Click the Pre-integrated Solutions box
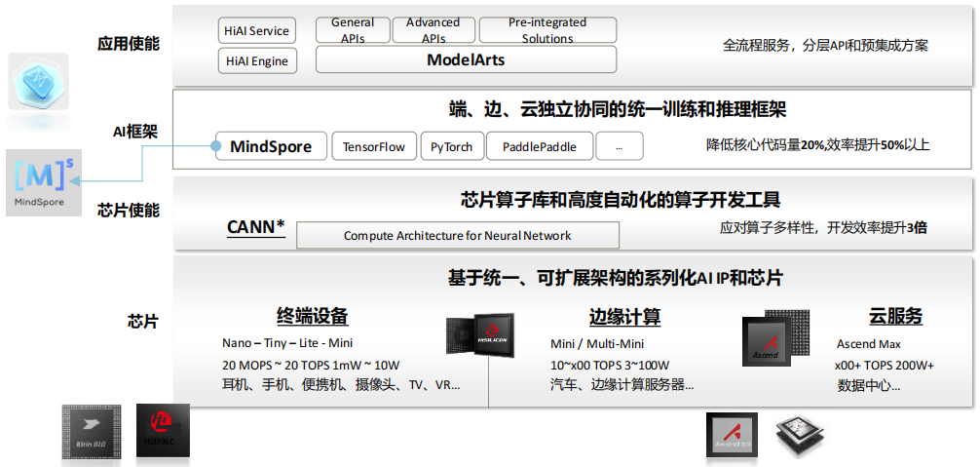Viewport: 980px width, 467px height. click(547, 30)
